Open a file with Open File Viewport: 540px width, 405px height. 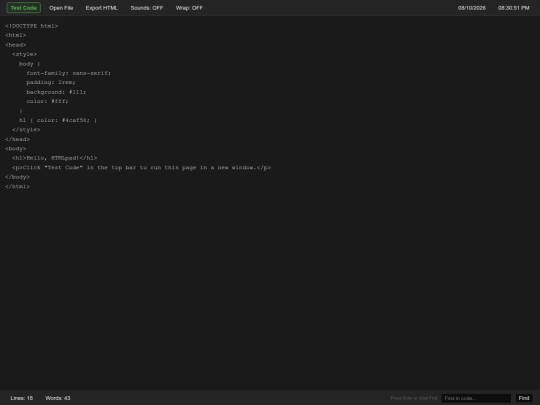pos(61,8)
